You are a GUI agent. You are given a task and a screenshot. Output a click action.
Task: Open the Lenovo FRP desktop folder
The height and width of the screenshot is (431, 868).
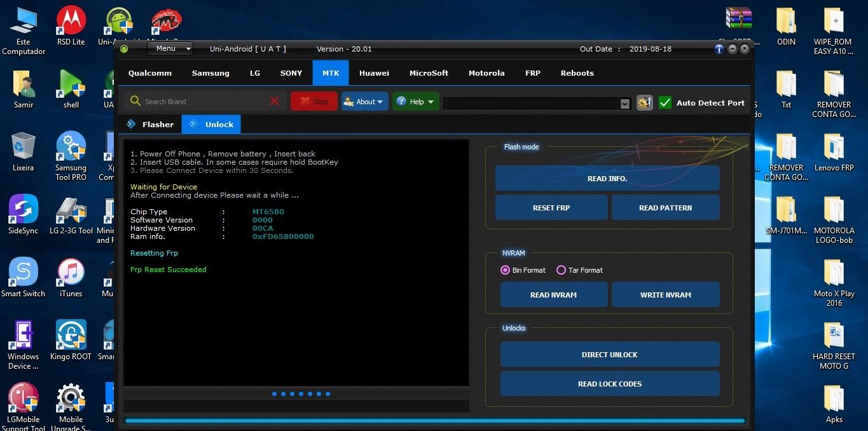click(834, 152)
